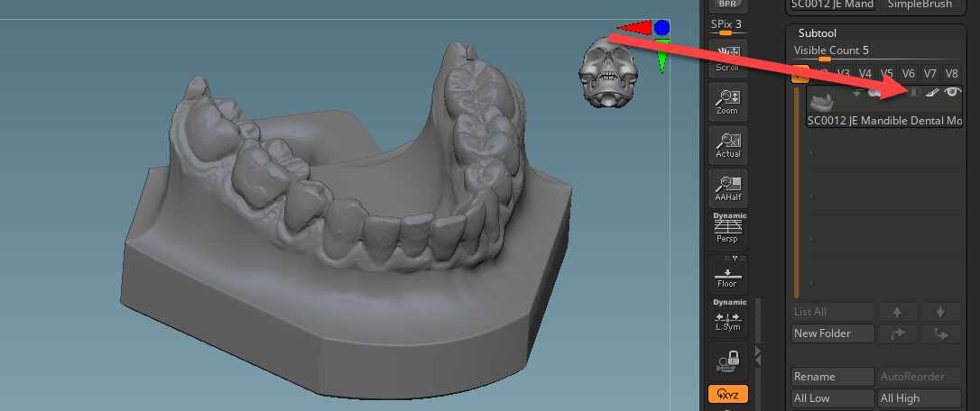Click the boolean union icon on the Mandible subtool
This screenshot has width=980, height=411.
click(x=874, y=92)
